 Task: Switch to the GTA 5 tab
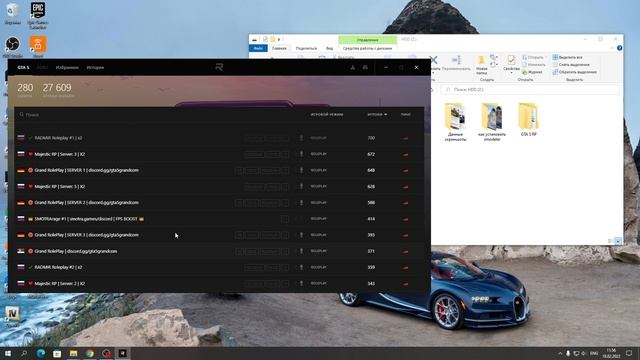coord(23,68)
